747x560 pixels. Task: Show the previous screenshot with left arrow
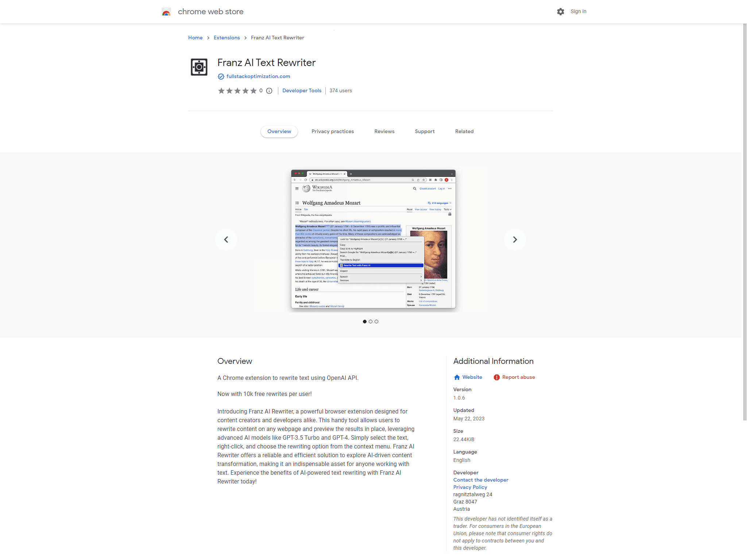click(x=226, y=240)
